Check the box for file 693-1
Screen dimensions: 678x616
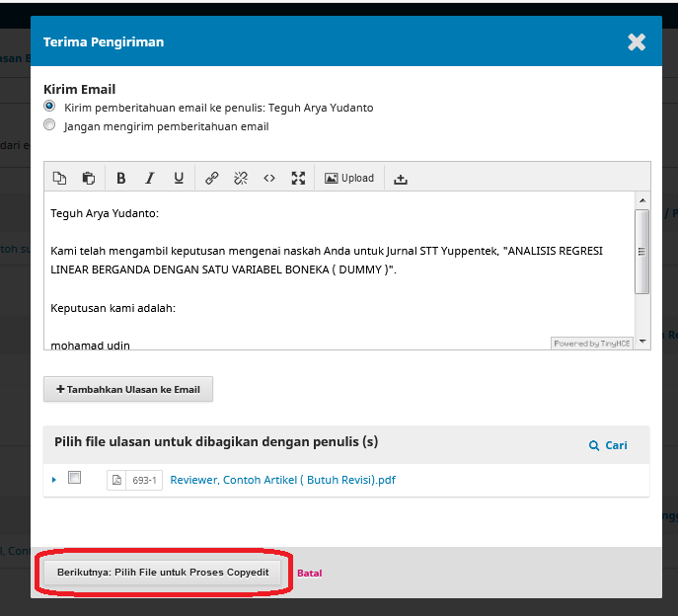[x=74, y=479]
